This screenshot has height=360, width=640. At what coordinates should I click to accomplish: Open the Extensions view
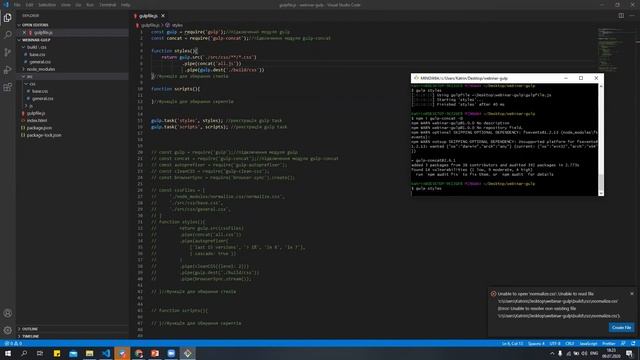tap(7, 87)
